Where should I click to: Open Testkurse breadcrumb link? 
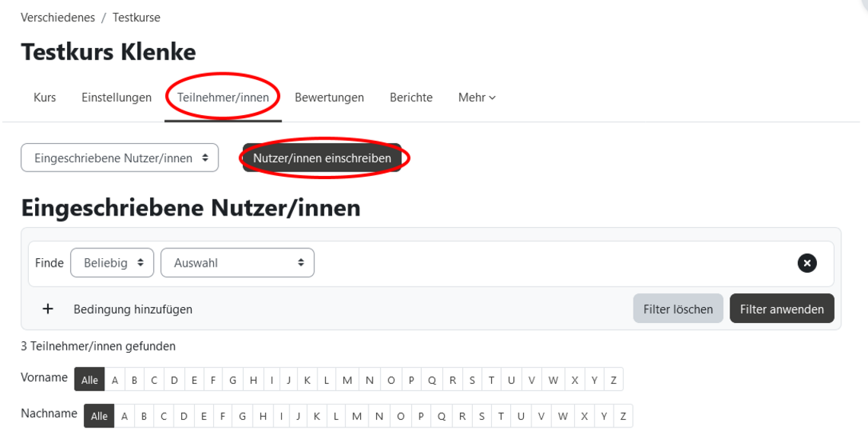point(136,18)
